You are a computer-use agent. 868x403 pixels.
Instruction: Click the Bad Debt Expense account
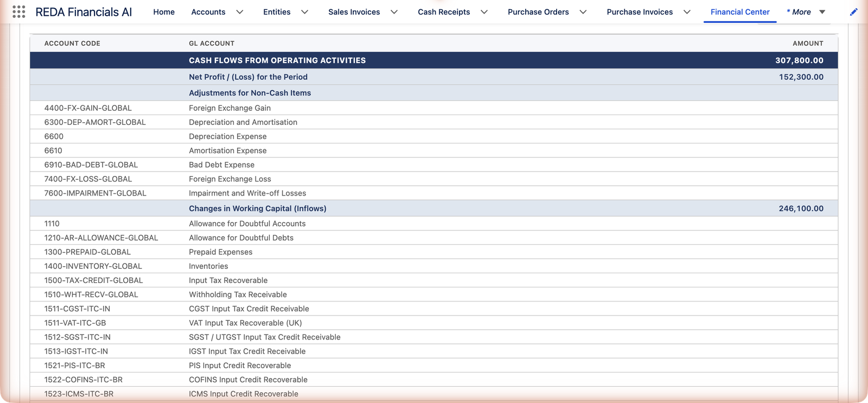pos(221,165)
